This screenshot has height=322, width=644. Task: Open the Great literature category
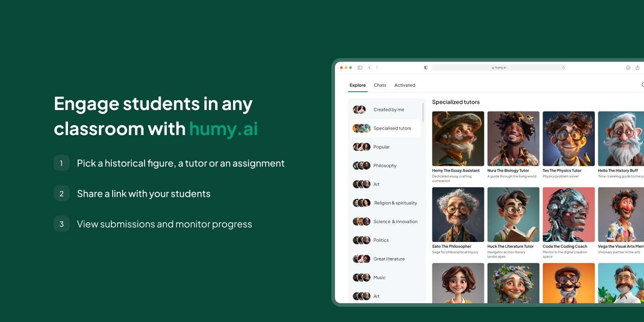[x=386, y=259]
